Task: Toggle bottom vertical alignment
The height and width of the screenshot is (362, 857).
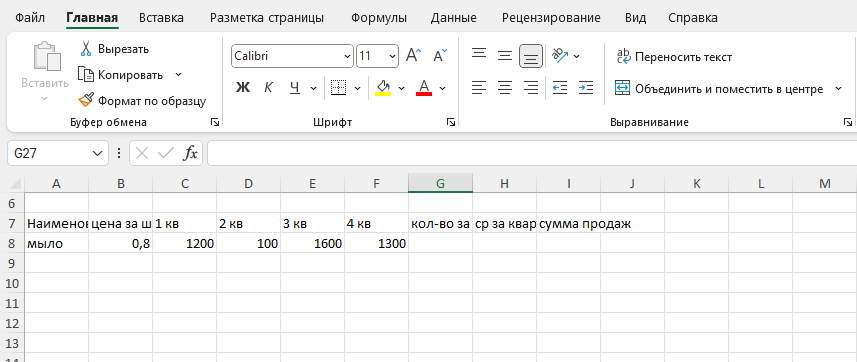Action: pyautogui.click(x=531, y=56)
